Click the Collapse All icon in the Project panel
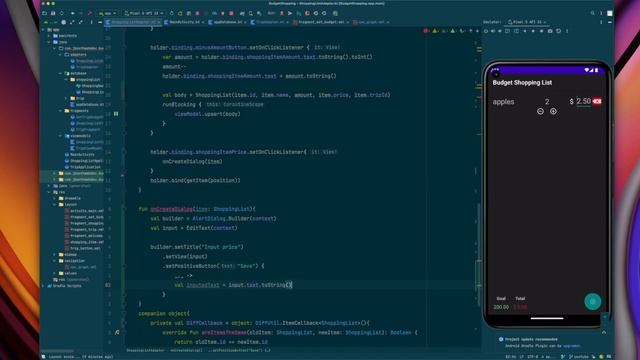640x360 pixels. tap(80, 22)
